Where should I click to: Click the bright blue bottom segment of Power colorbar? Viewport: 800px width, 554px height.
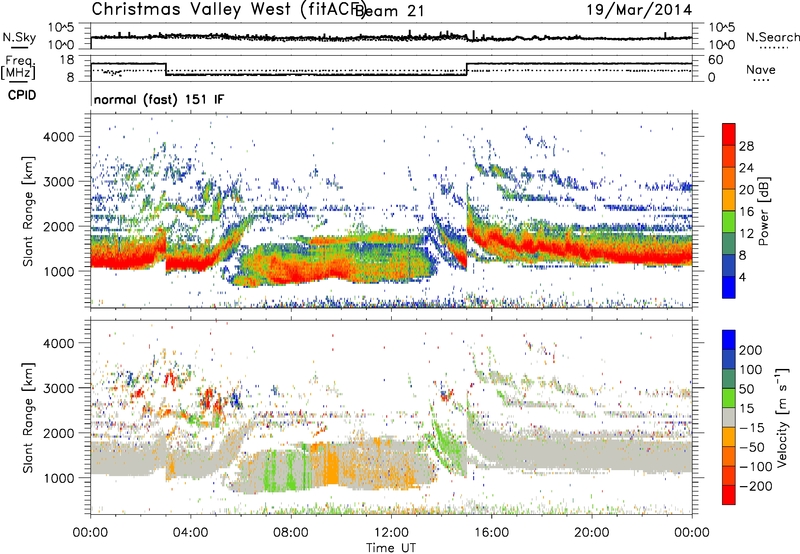click(729, 287)
